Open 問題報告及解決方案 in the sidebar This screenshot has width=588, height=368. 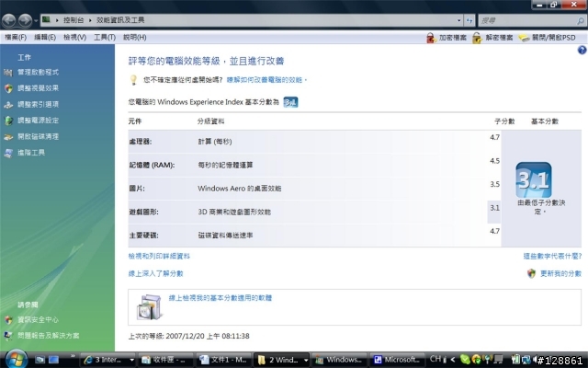click(49, 335)
